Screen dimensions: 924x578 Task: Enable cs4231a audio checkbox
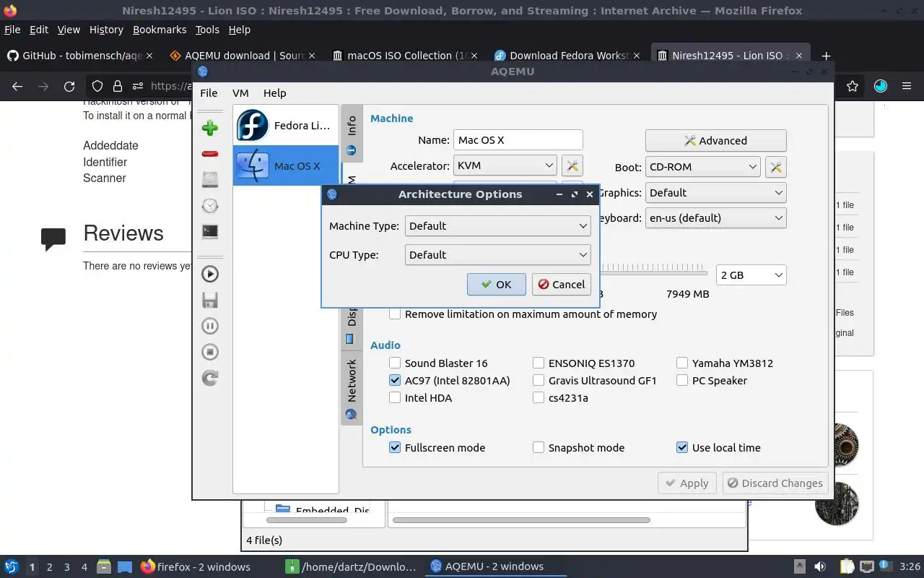point(539,398)
